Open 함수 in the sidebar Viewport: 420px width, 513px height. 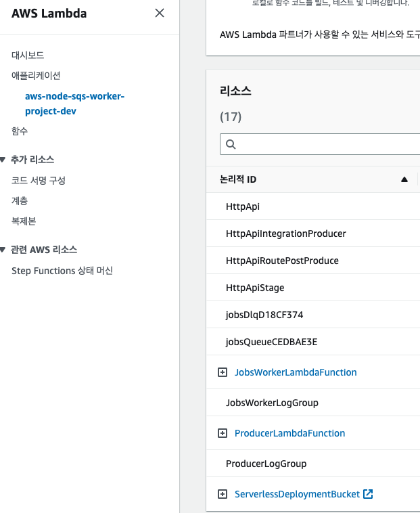[20, 131]
